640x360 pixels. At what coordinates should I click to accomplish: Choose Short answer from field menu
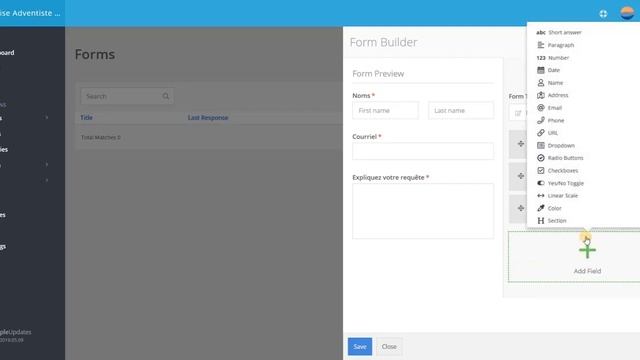[565, 32]
